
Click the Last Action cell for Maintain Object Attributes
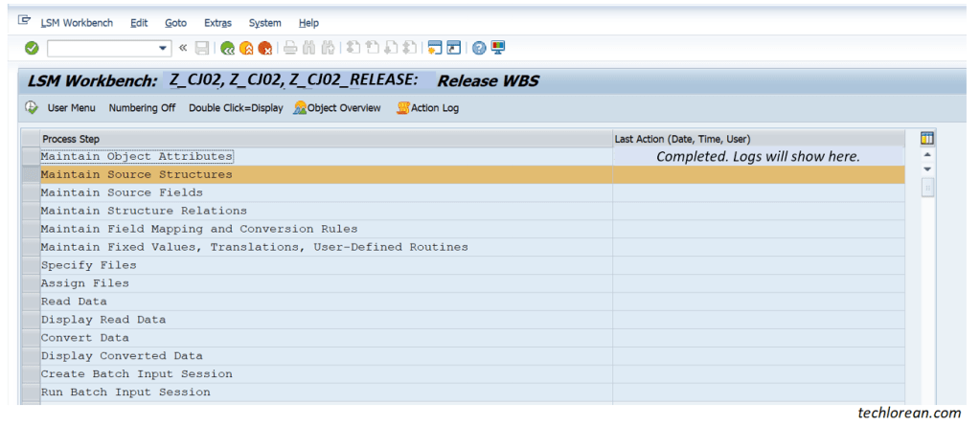pos(758,156)
